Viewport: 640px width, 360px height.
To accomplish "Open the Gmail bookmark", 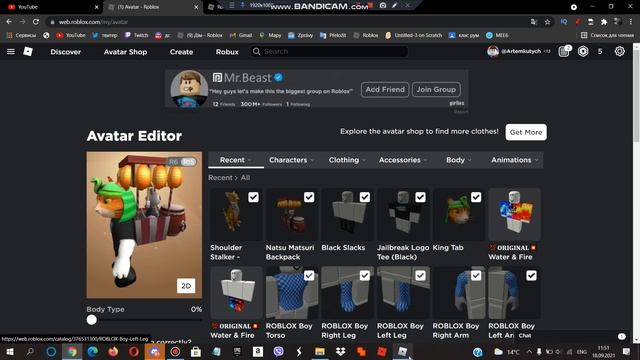I will [241, 36].
